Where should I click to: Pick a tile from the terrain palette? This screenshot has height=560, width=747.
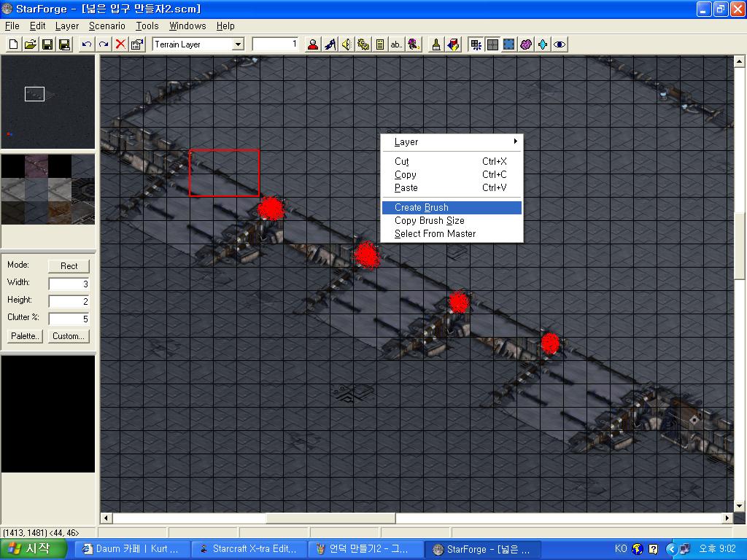48,189
